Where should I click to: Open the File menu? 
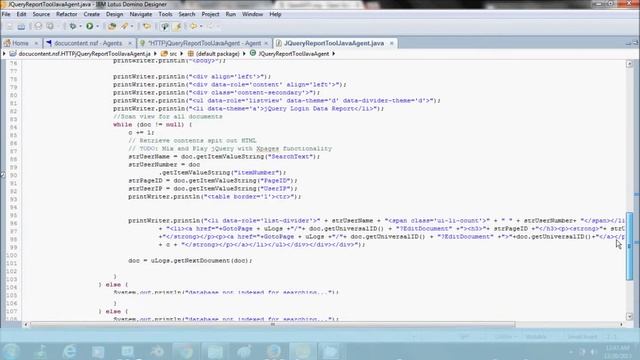tap(6, 14)
